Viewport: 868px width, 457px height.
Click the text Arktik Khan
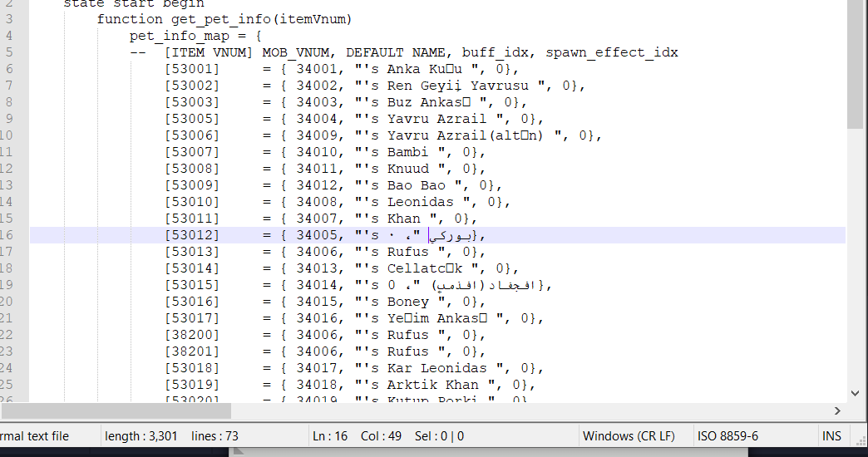(x=433, y=385)
